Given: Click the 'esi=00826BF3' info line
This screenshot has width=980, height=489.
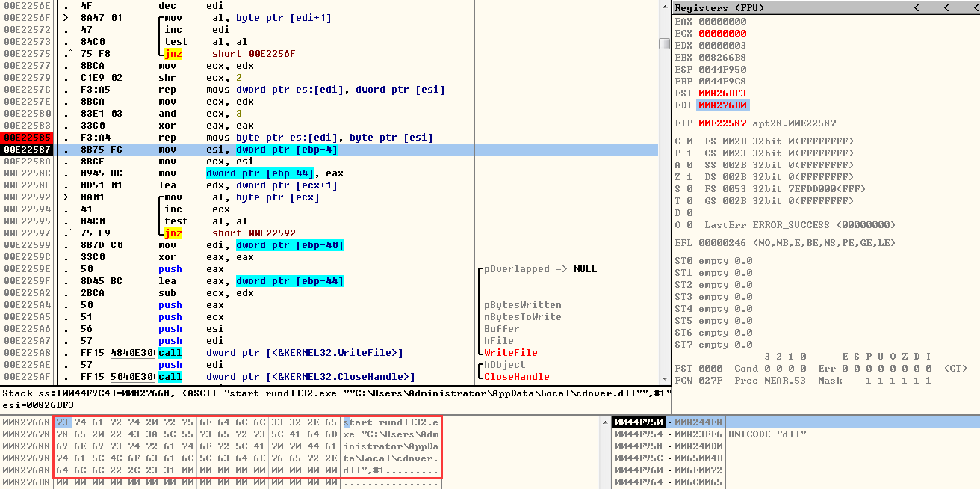Looking at the screenshot, I should pyautogui.click(x=37, y=404).
